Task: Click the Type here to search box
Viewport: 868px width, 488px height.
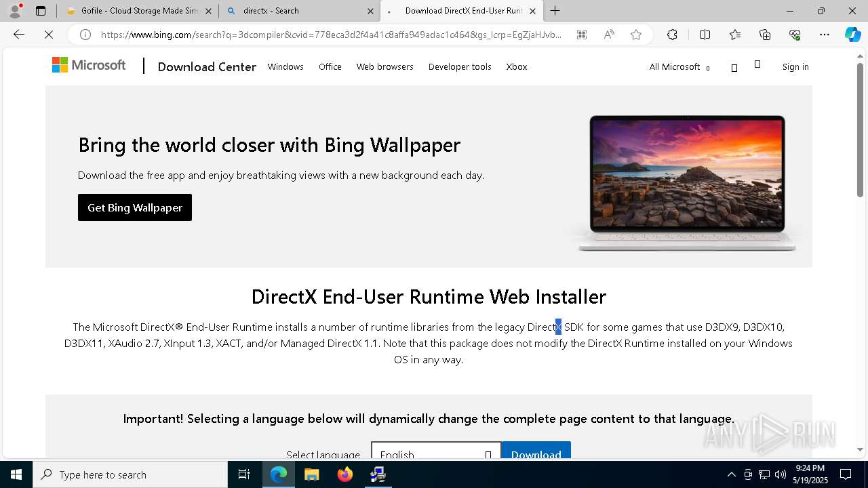Action: click(x=130, y=474)
